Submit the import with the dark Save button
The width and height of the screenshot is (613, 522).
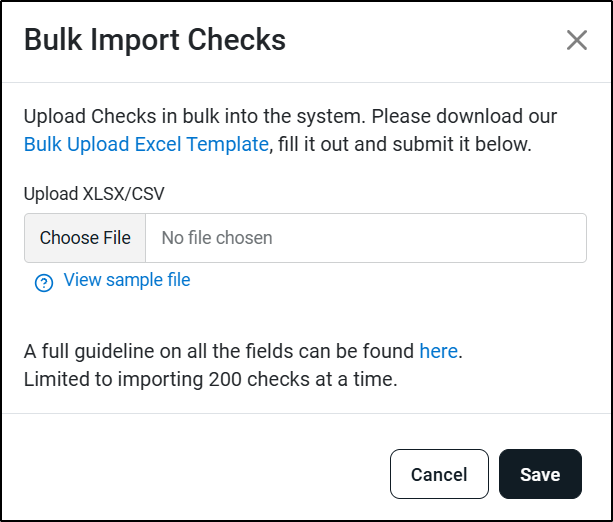click(x=540, y=474)
